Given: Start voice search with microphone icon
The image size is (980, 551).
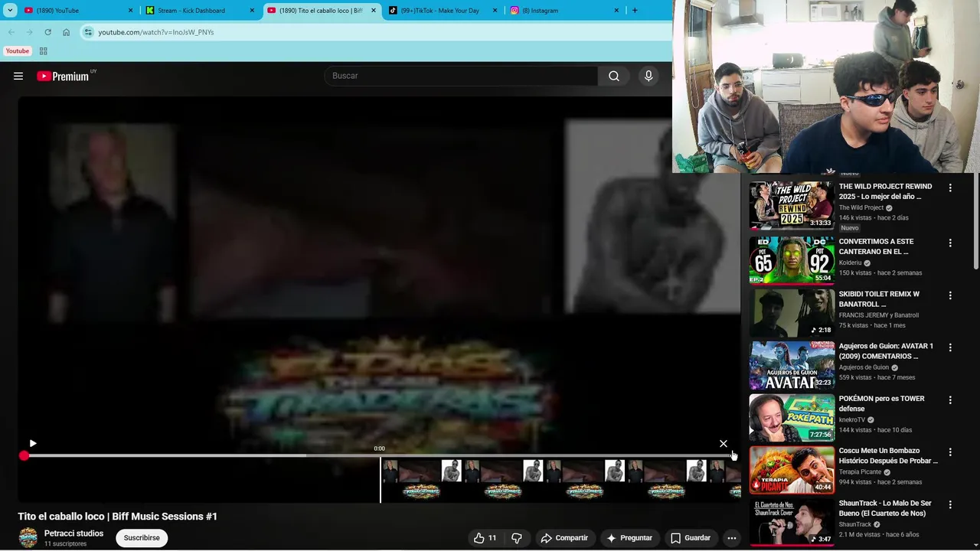Looking at the screenshot, I should (x=648, y=76).
